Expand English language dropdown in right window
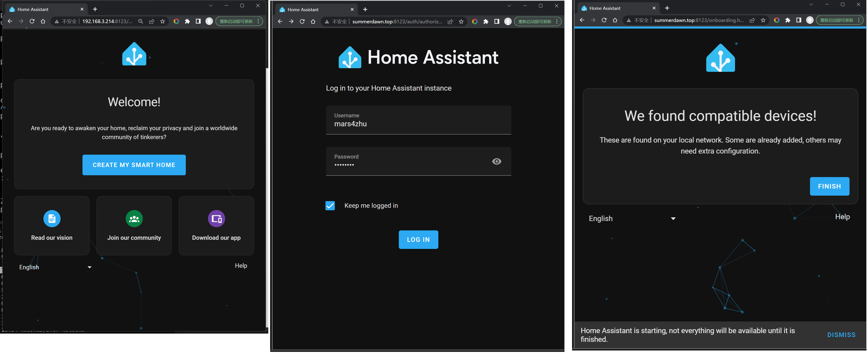 632,219
